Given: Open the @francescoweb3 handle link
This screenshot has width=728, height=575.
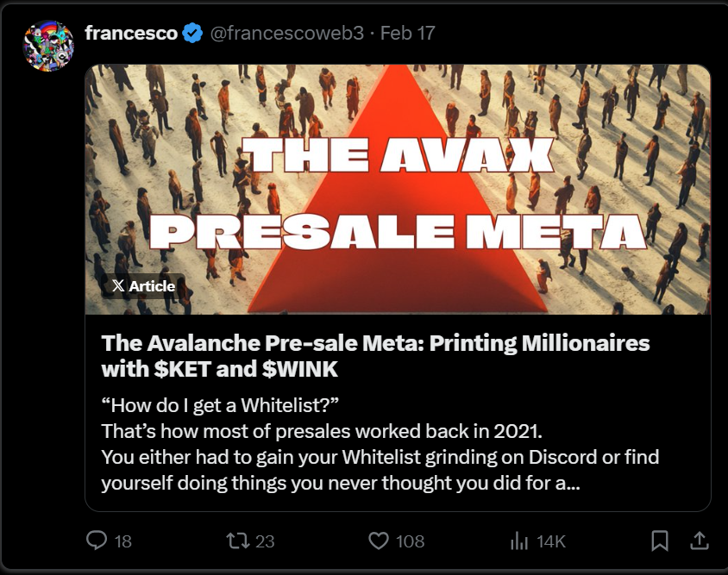Looking at the screenshot, I should click(287, 33).
